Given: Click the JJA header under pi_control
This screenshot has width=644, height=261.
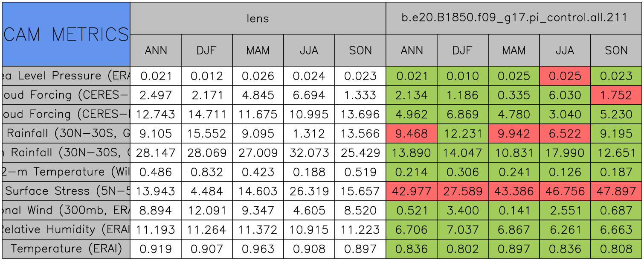Looking at the screenshot, I should coord(565,50).
